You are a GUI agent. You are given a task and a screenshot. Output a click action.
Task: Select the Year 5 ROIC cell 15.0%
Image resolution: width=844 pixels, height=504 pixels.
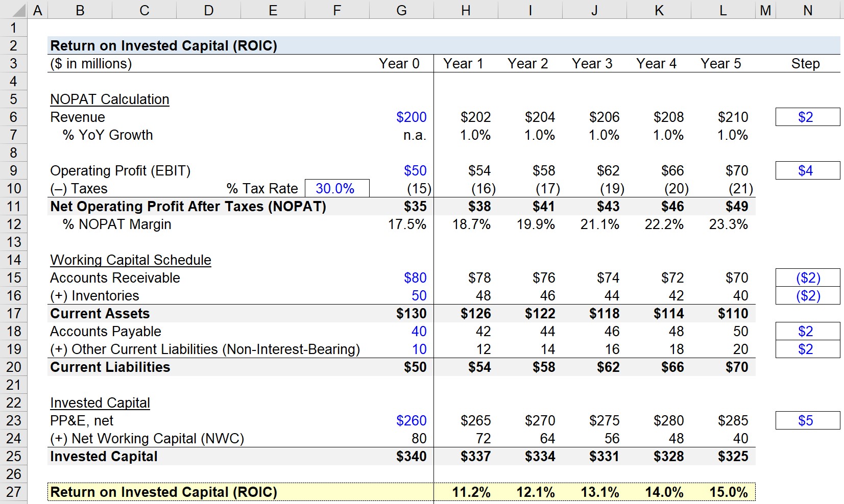(x=724, y=492)
